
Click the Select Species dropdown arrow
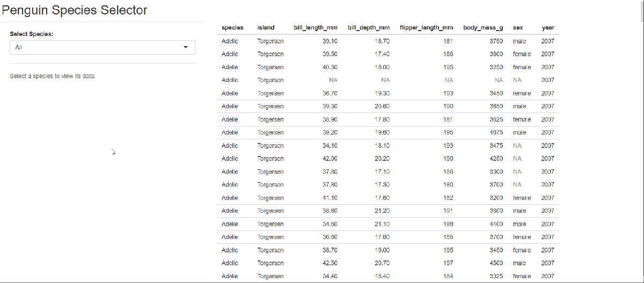click(x=186, y=47)
